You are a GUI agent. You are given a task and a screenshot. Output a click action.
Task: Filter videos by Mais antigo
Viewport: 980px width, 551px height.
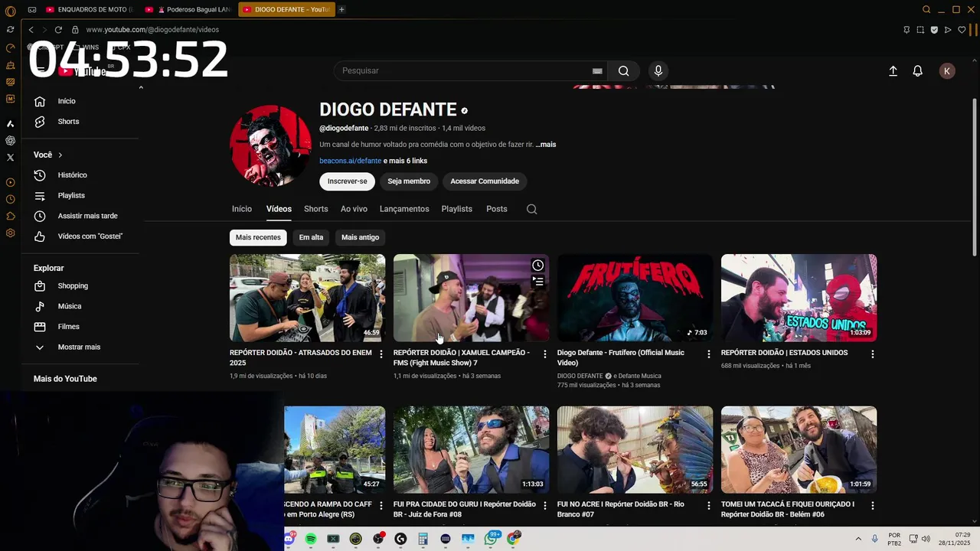pyautogui.click(x=360, y=237)
